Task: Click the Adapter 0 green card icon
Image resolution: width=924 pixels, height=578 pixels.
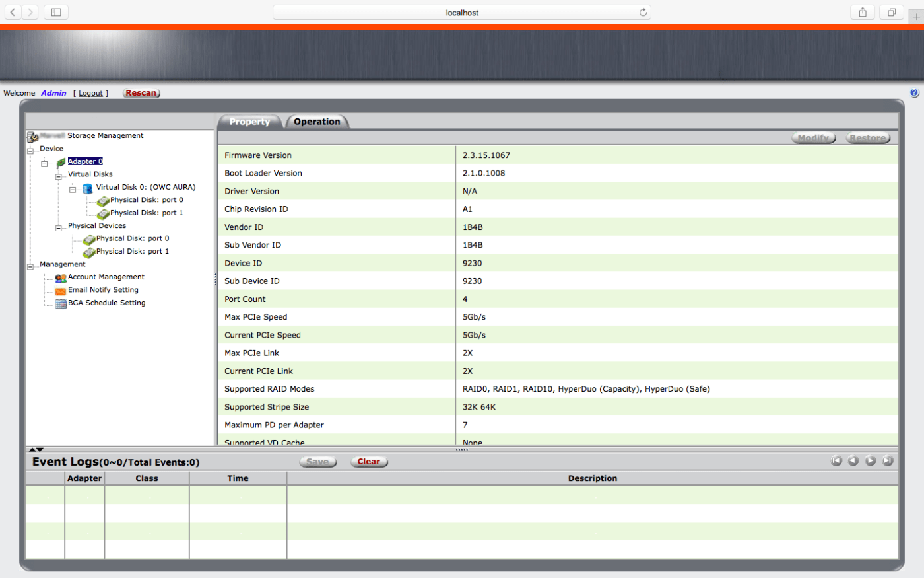Action: (61, 162)
